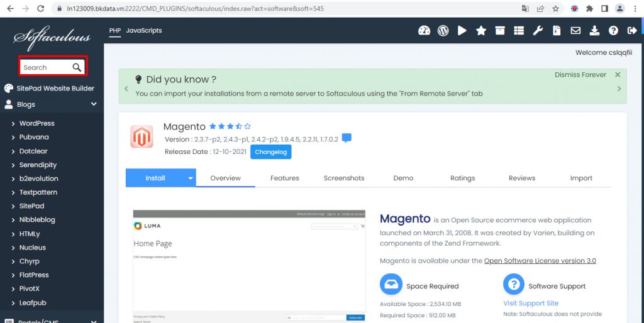Click the Changelog button

point(270,152)
